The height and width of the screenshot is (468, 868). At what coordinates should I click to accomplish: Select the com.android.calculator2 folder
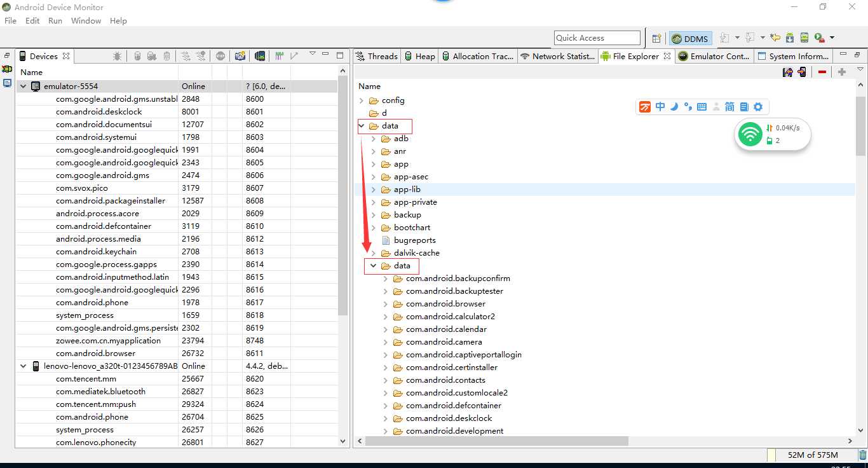click(x=451, y=317)
